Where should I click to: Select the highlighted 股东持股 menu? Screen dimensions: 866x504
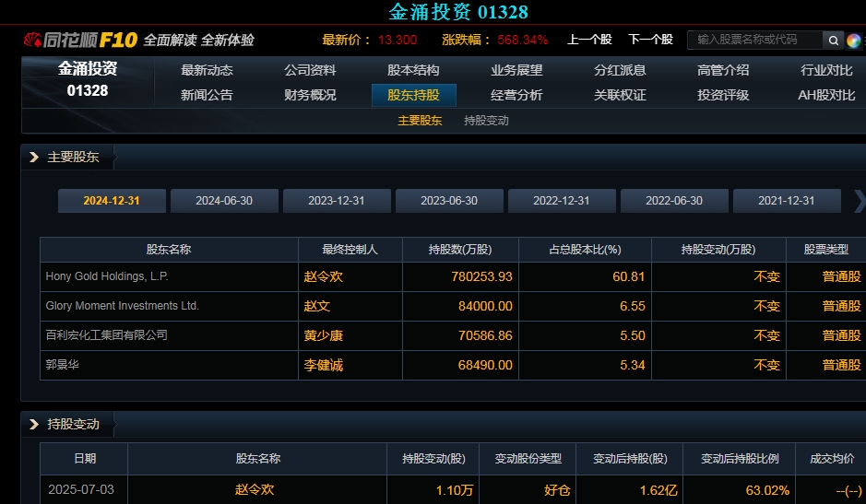414,95
